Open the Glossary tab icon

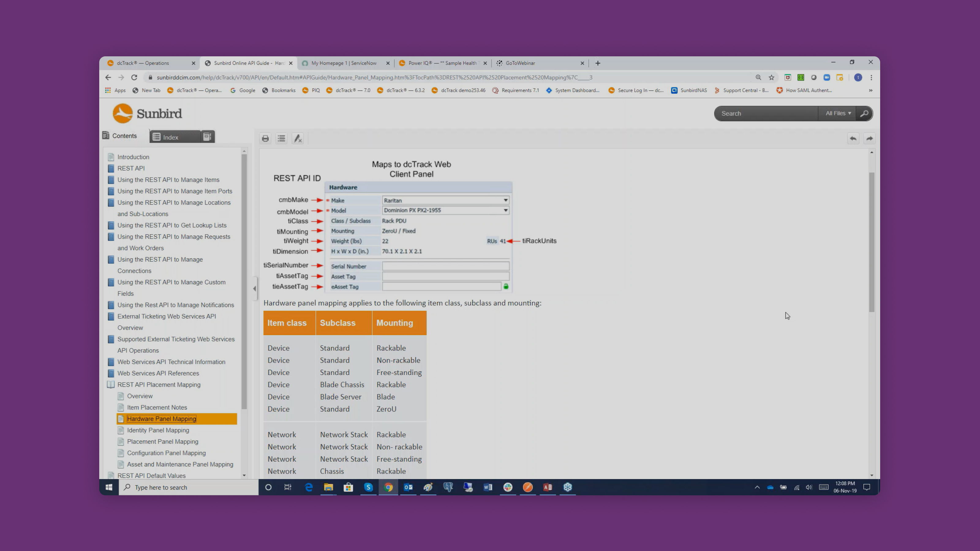tap(207, 137)
